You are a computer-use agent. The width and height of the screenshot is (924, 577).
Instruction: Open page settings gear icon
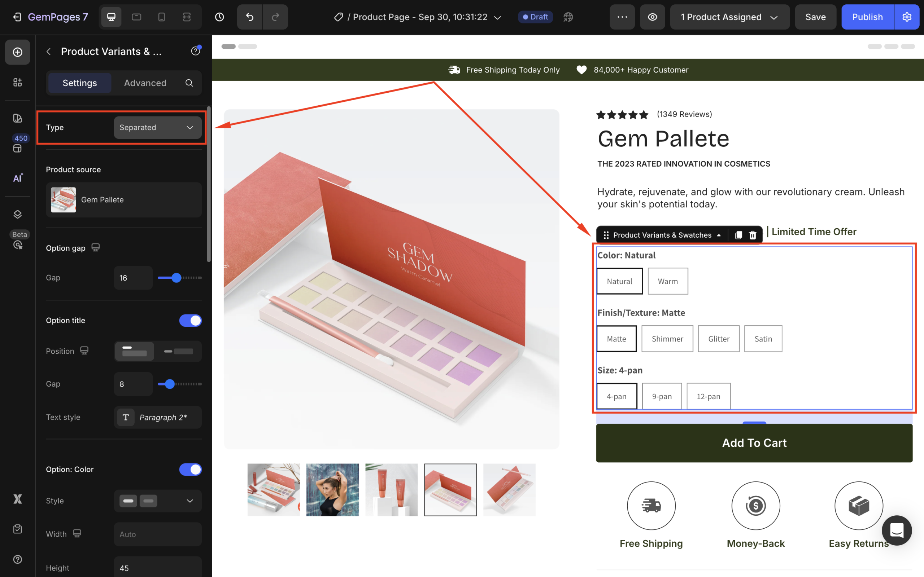(x=906, y=17)
